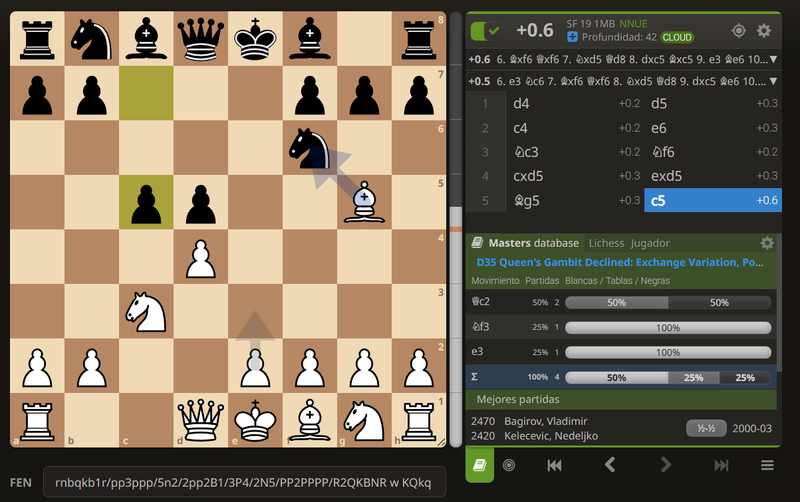
Task: Select move 1. d4 in move list
Action: click(x=575, y=104)
